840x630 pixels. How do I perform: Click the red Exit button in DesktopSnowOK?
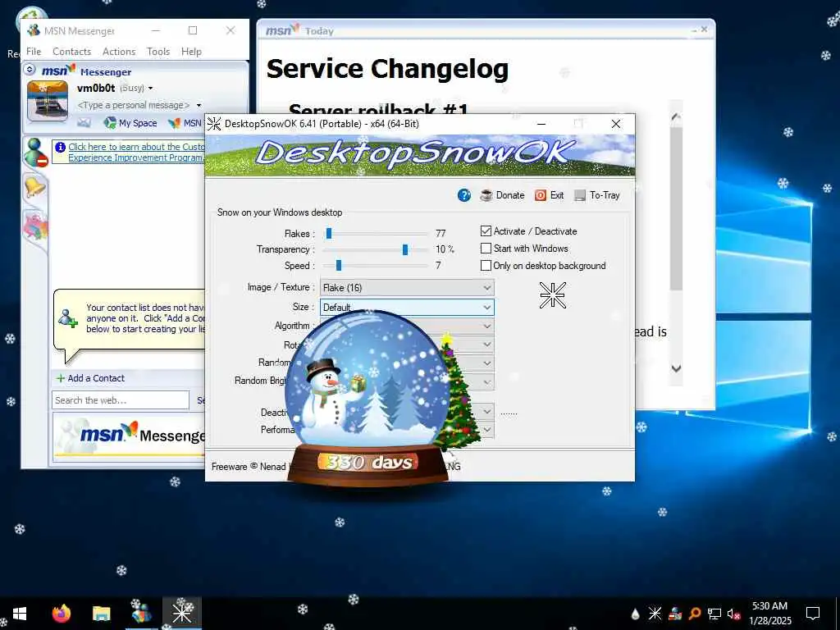tap(549, 195)
